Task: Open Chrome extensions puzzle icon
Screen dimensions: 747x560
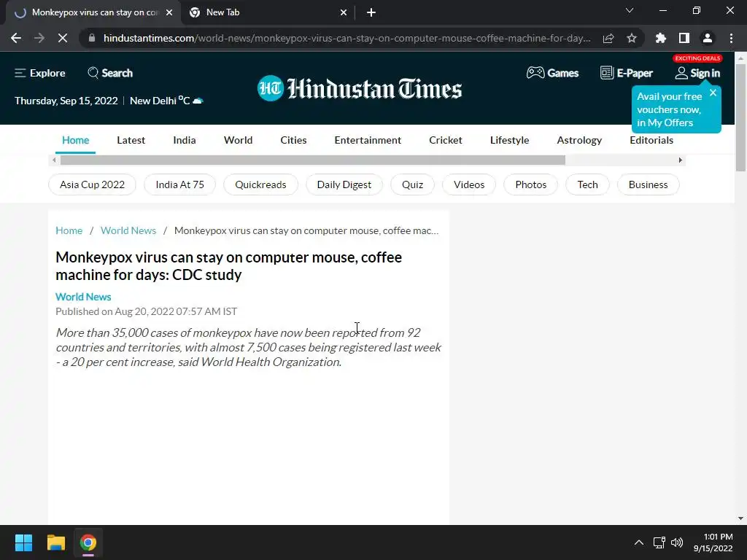Action: coord(661,38)
